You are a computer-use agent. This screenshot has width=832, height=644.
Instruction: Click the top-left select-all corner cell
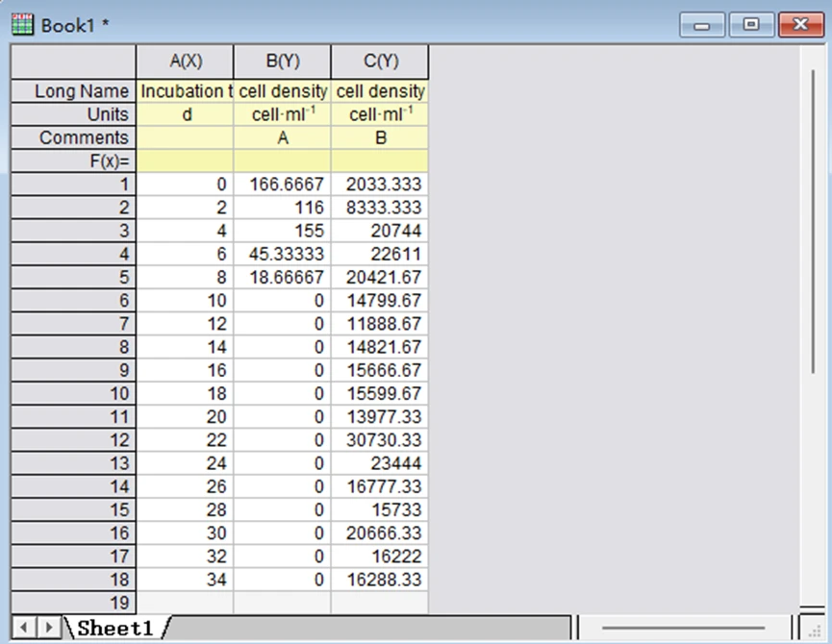tap(73, 62)
